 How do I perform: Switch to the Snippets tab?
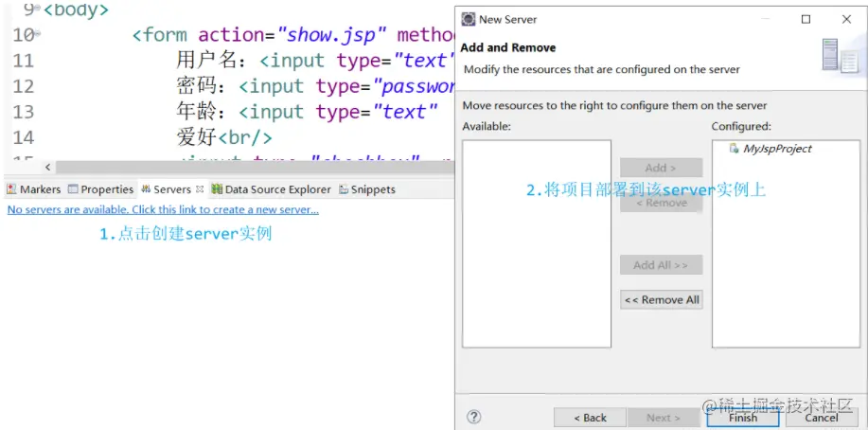(x=367, y=189)
